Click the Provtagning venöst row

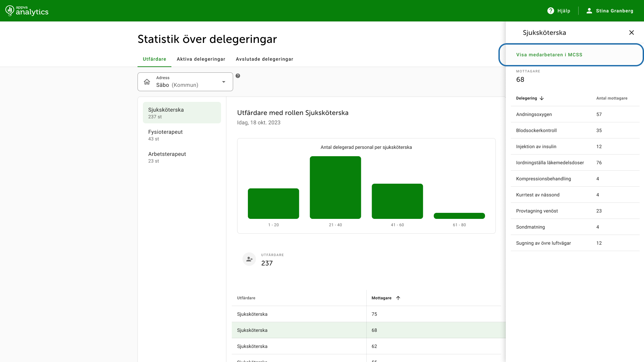(x=575, y=211)
